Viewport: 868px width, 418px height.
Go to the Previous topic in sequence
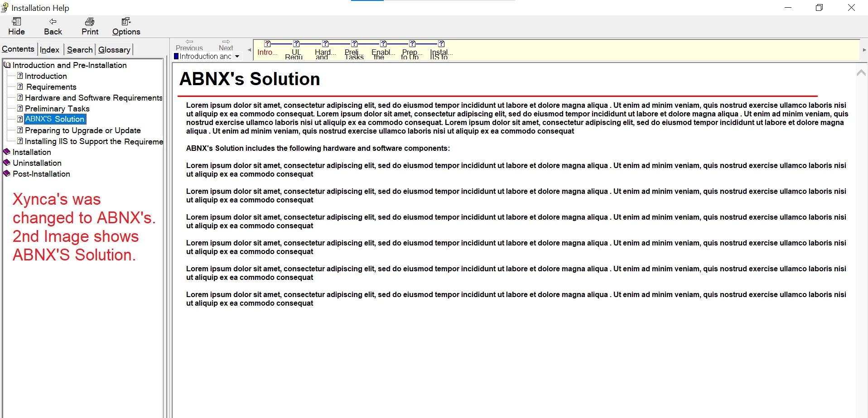(189, 45)
